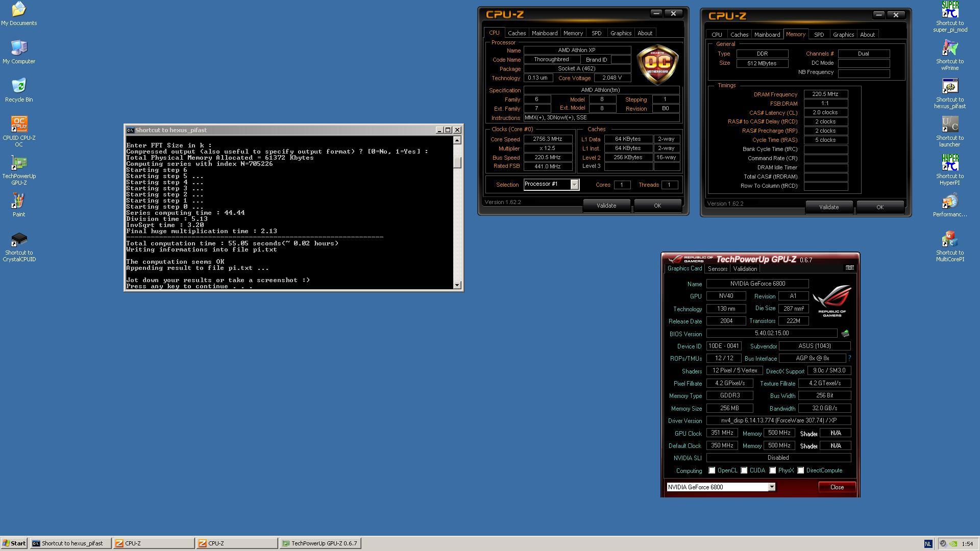980x551 pixels.
Task: Click the GPU-Z BIOS save chip icon
Action: pos(845,334)
